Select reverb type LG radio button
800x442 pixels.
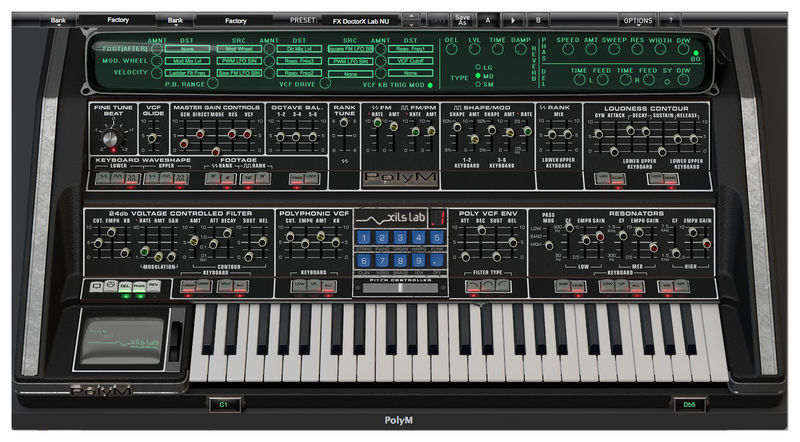[x=478, y=67]
